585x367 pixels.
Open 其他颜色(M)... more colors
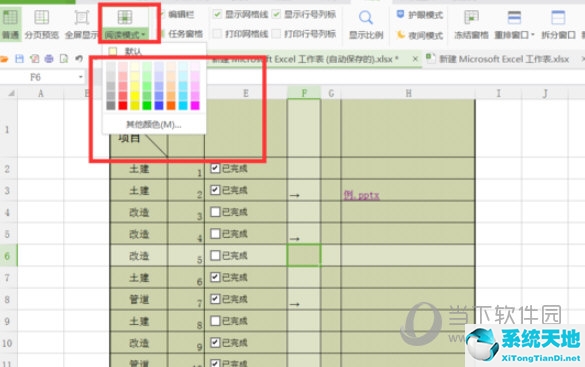coord(154,124)
